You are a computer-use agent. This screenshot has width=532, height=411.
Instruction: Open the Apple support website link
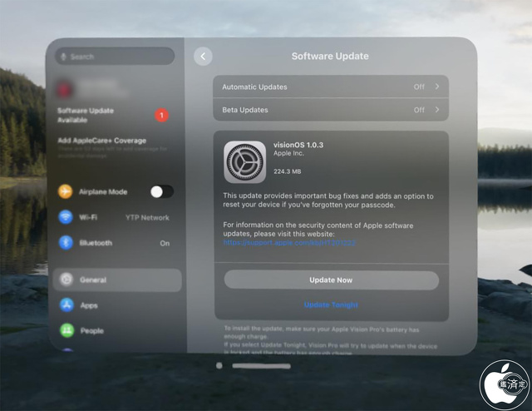(x=289, y=243)
